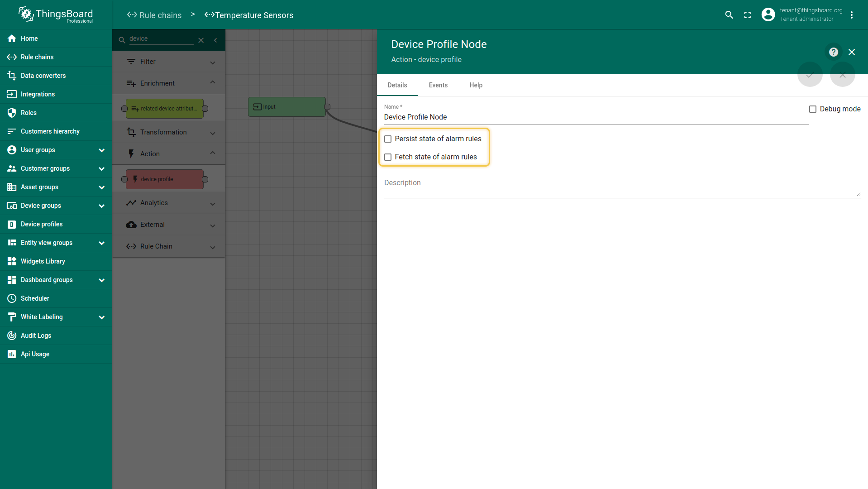Select the related device attributes node
The height and width of the screenshot is (489, 868).
point(165,109)
